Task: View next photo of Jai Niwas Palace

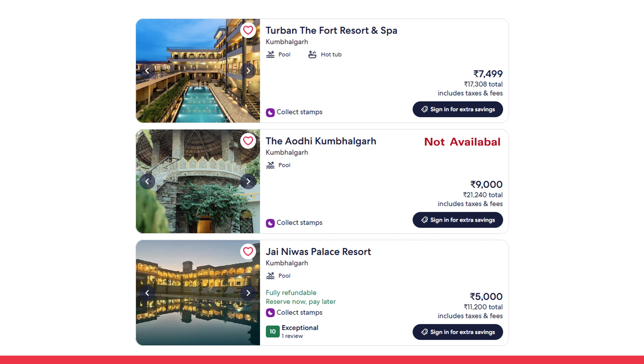Action: coord(248,293)
